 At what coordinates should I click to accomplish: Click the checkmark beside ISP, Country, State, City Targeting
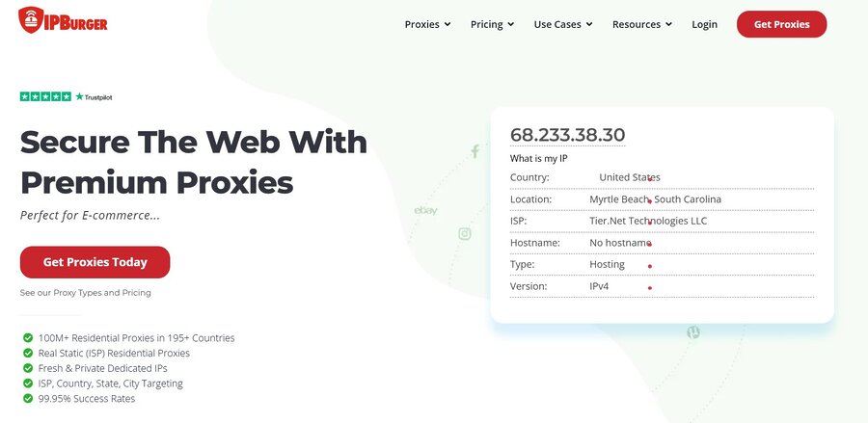[26, 383]
